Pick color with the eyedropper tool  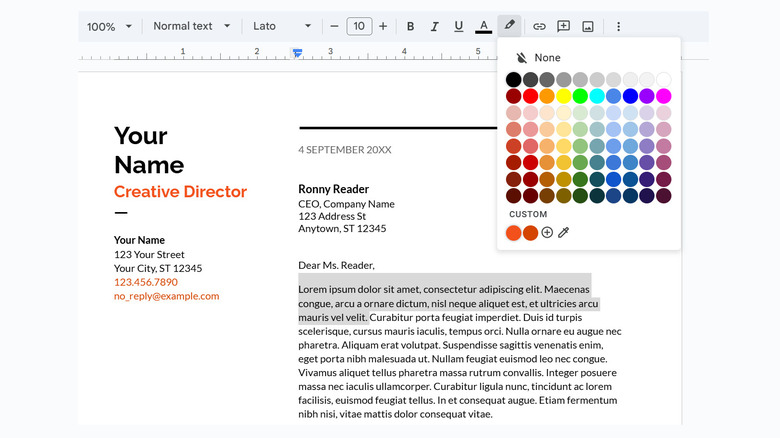(x=564, y=233)
